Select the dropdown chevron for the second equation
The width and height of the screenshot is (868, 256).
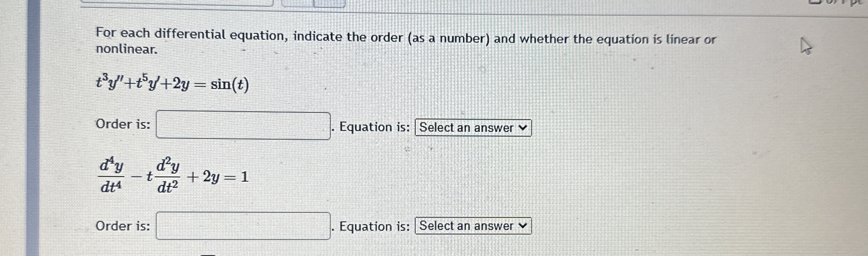pyautogui.click(x=523, y=226)
